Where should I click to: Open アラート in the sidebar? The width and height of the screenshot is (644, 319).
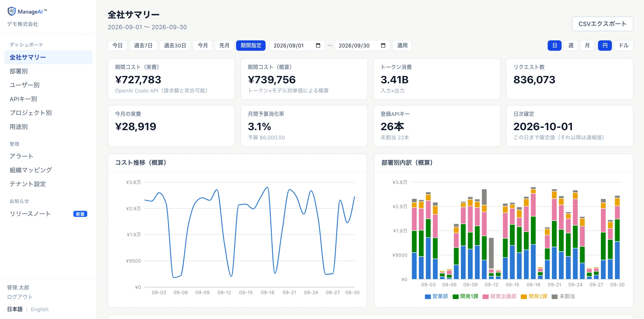point(48,156)
